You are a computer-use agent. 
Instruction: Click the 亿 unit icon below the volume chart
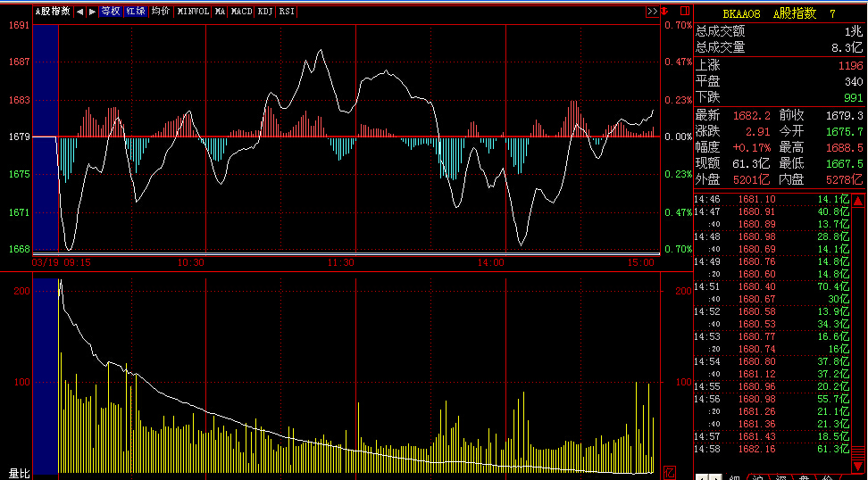pos(671,471)
